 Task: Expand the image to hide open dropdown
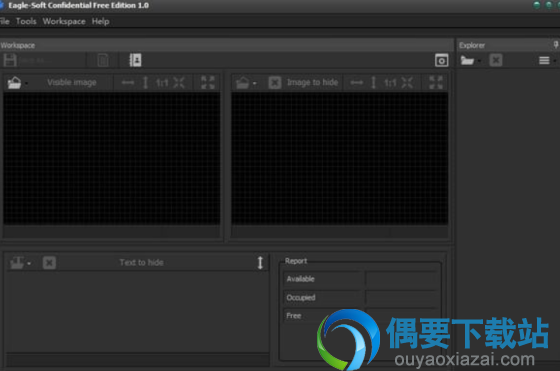click(x=255, y=84)
